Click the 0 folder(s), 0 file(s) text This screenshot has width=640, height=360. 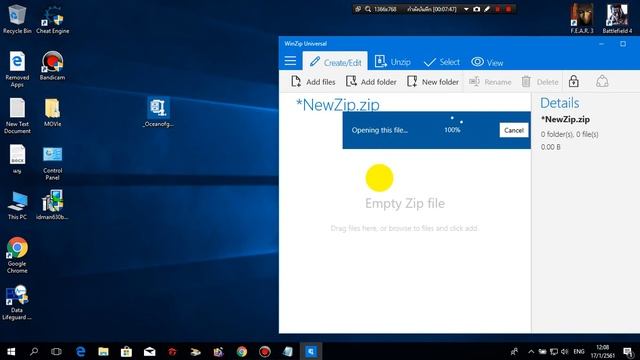[x=569, y=134]
